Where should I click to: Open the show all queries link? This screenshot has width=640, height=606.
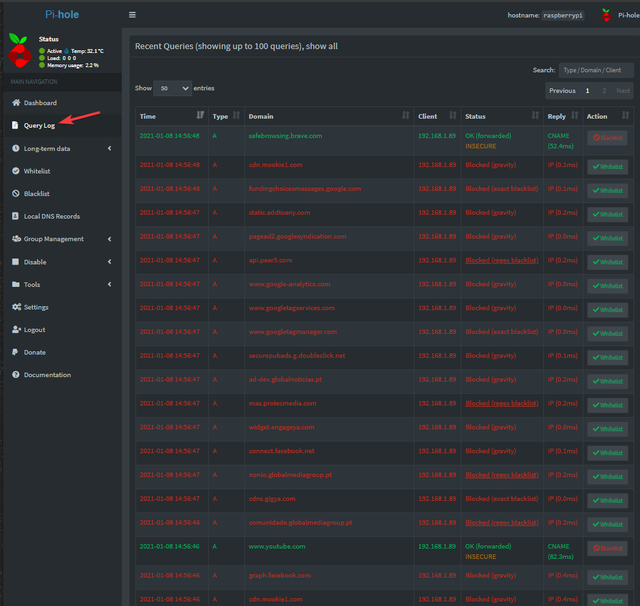[322, 46]
